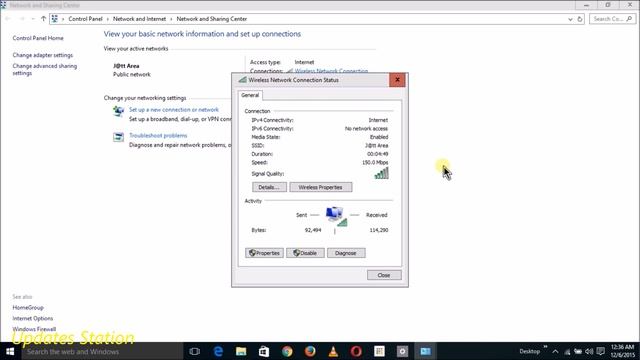Viewport: 640px width, 360px height.
Task: Open the Windows Start menu
Action: tap(10, 351)
